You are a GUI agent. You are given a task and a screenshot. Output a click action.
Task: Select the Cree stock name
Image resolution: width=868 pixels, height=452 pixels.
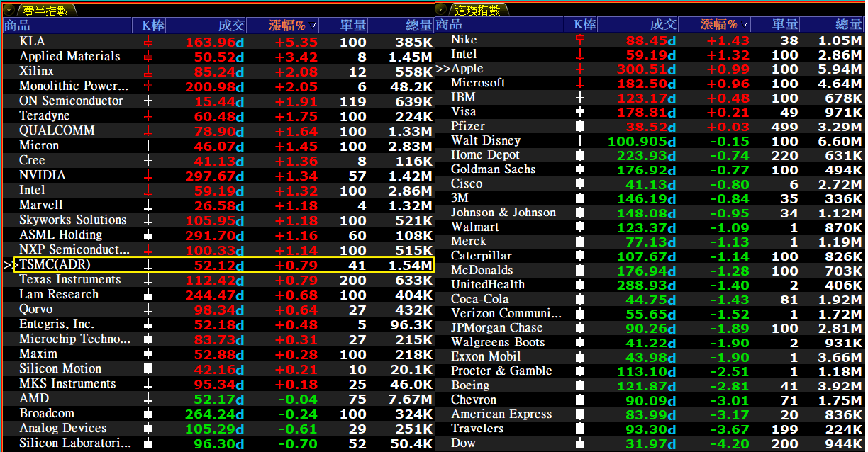click(x=32, y=160)
